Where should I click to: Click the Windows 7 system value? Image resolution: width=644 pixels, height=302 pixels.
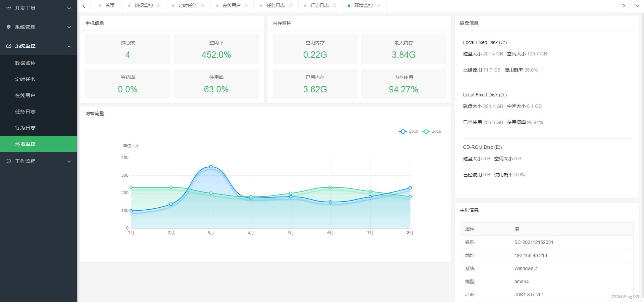[x=526, y=268]
